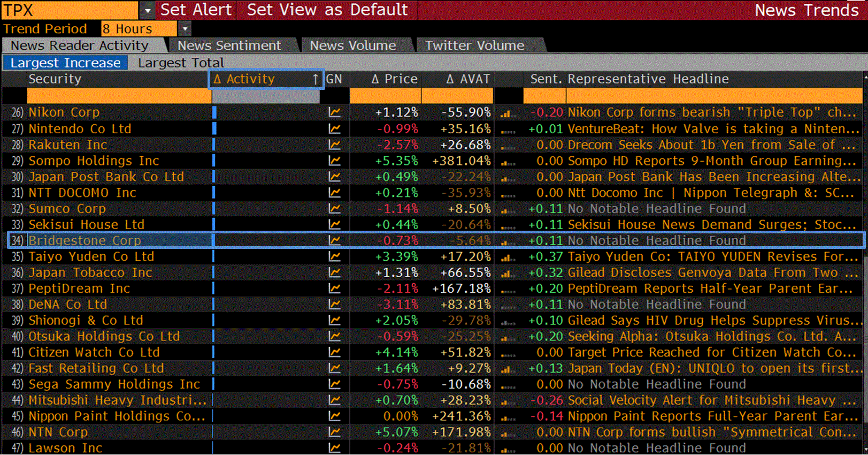Screen dimensions: 868x455
Task: Open Nikon Corp bearish Triple Top headline
Action: pos(712,112)
